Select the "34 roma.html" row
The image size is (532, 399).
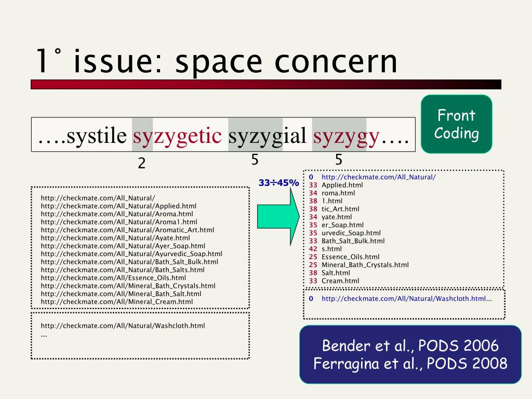pyautogui.click(x=332, y=193)
